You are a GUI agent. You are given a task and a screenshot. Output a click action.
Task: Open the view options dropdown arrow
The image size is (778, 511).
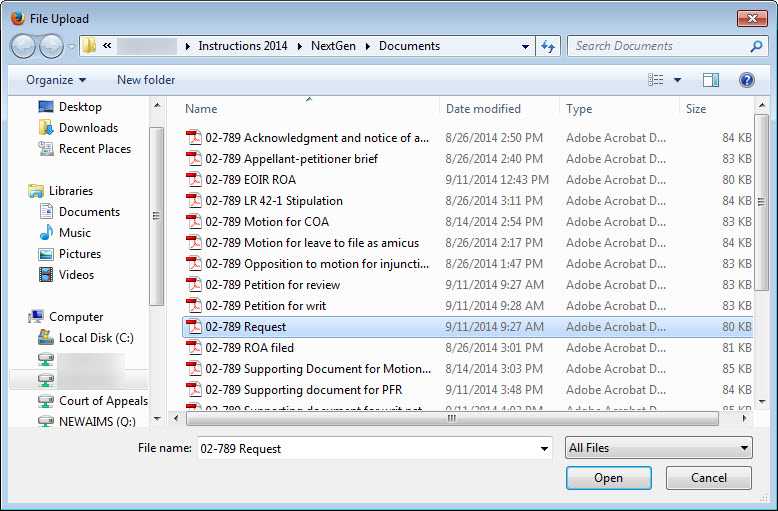(x=677, y=80)
